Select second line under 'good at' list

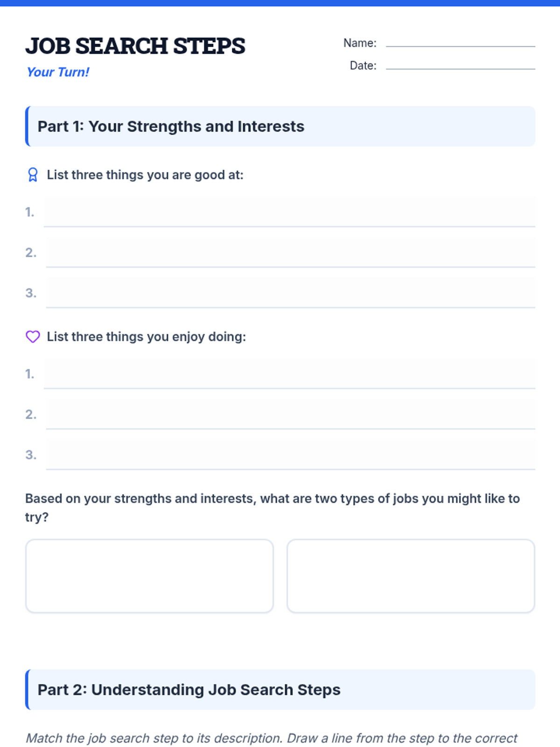click(290, 253)
